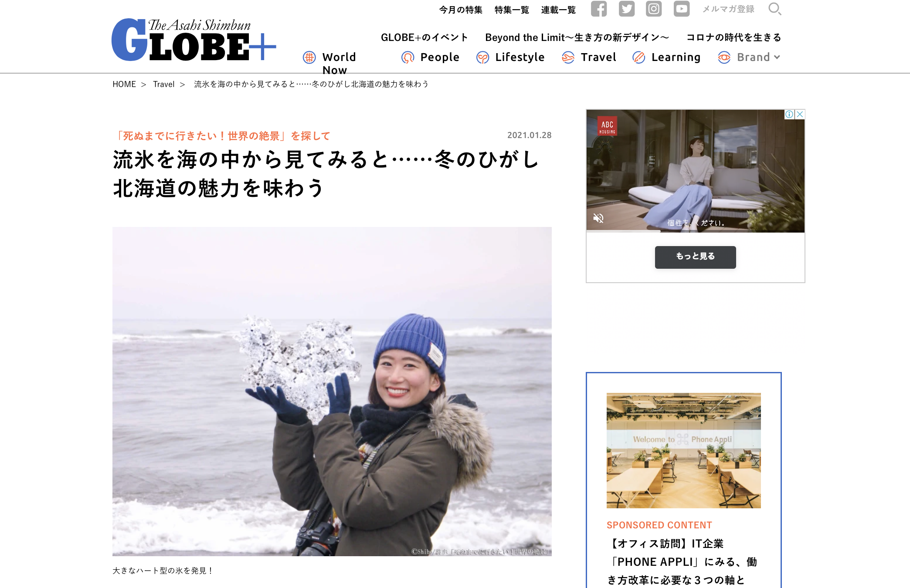This screenshot has width=910, height=588.
Task: Open Phone Appli sponsored office thumbnail
Action: (x=683, y=450)
